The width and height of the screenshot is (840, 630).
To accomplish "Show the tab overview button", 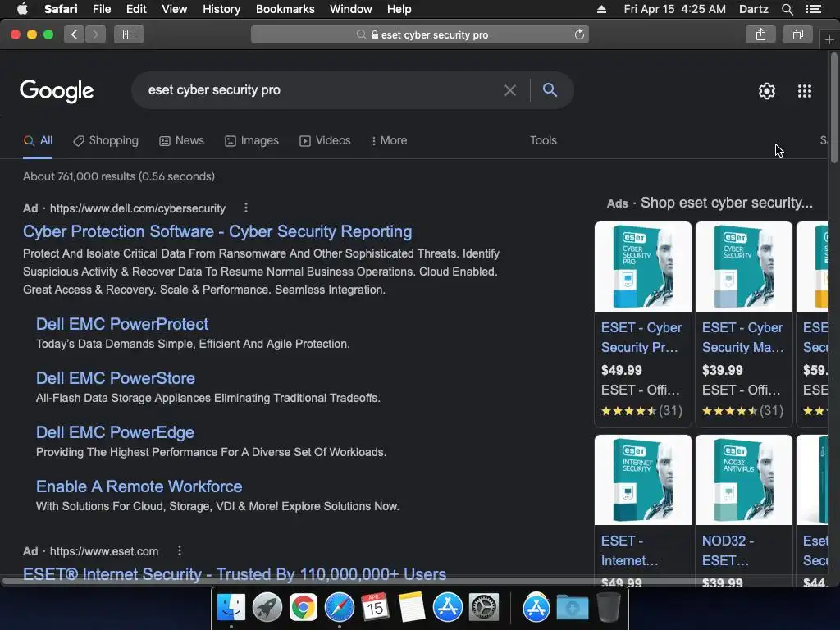I will tap(797, 34).
